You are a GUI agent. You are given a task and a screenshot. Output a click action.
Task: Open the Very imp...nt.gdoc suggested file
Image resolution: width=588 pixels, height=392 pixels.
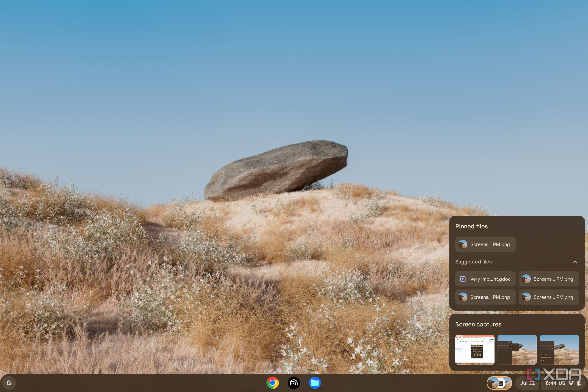(485, 279)
